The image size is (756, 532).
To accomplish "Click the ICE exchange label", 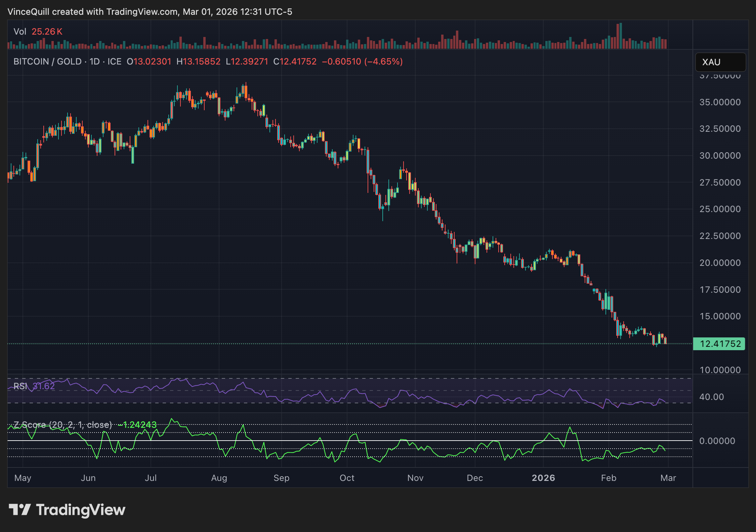I will coord(114,61).
